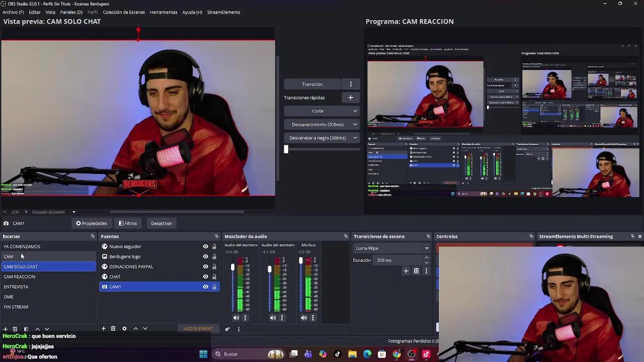Hide the Nuevo seguidor source
The width and height of the screenshot is (644, 362).
point(205,246)
